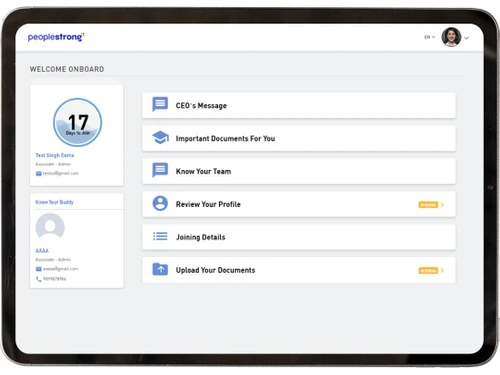Open Review Your Profile card
This screenshot has width=500, height=375.
tap(299, 204)
